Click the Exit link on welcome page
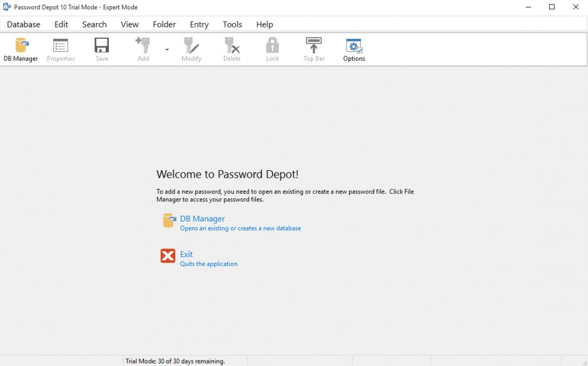Image resolution: width=588 pixels, height=366 pixels. (186, 254)
